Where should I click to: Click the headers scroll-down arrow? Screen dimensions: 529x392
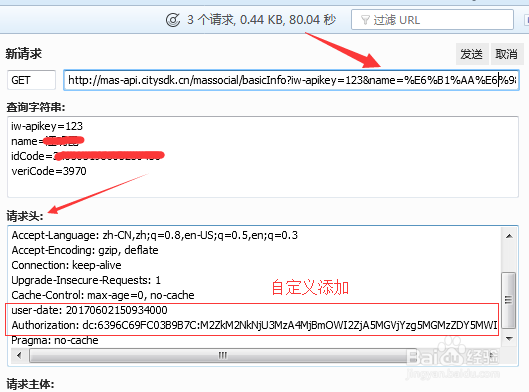point(509,338)
